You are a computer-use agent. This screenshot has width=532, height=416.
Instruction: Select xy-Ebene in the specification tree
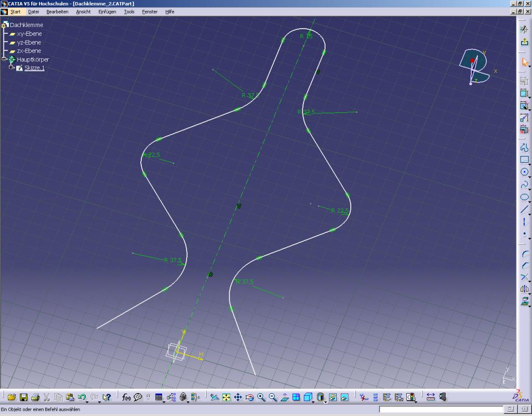(29, 34)
